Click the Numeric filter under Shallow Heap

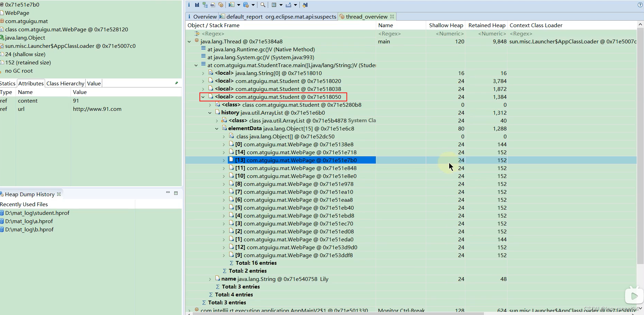450,34
